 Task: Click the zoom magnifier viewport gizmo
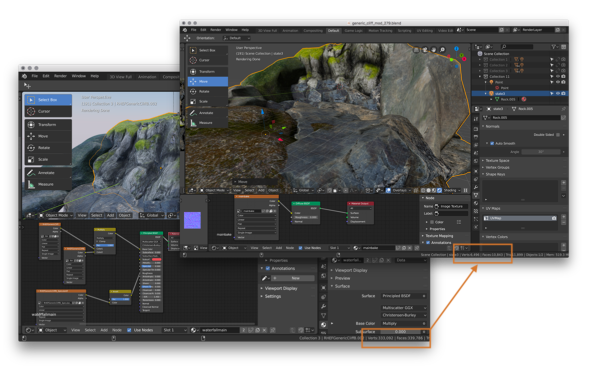point(442,50)
